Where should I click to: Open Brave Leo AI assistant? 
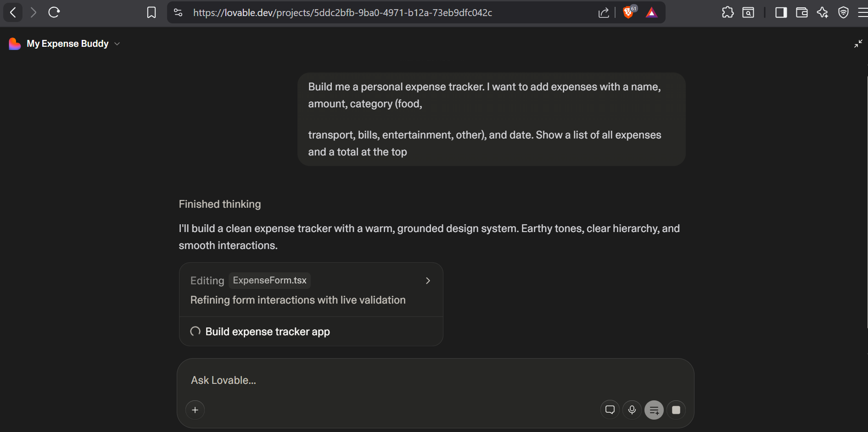coord(822,12)
